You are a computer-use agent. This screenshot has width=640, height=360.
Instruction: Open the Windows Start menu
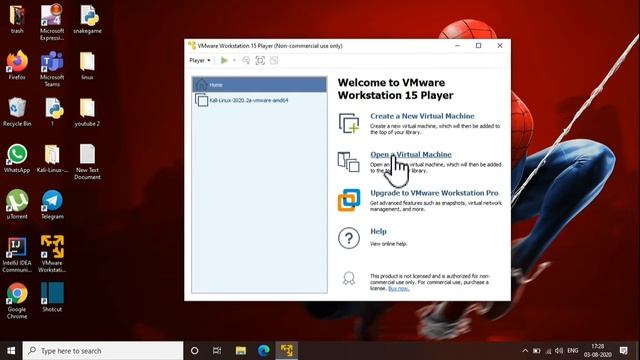11,351
